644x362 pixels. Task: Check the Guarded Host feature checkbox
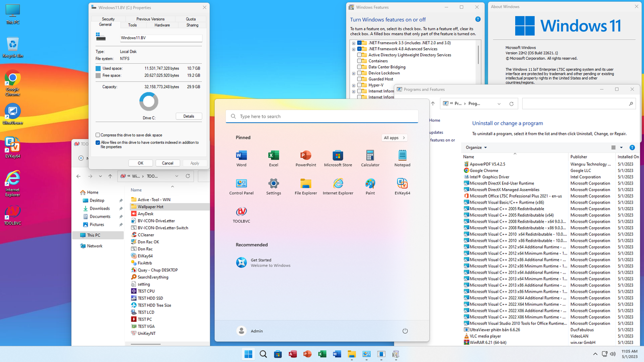pos(360,79)
